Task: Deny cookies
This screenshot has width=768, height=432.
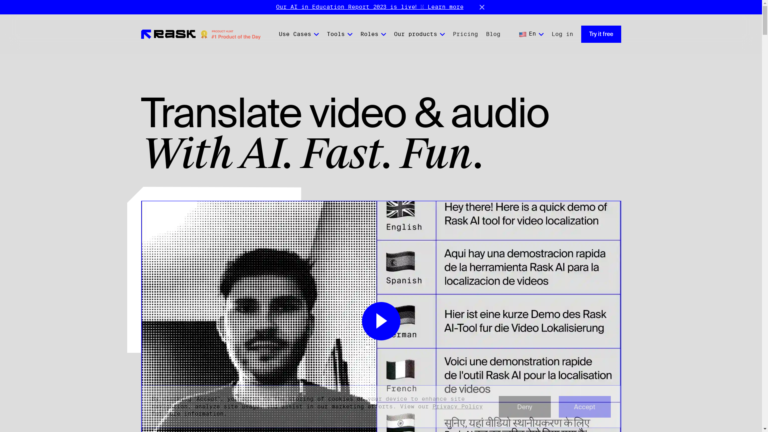Action: (525, 407)
